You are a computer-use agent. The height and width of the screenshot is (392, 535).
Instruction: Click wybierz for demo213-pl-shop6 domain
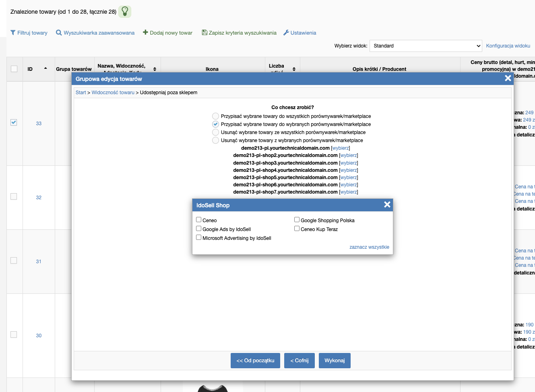349,185
